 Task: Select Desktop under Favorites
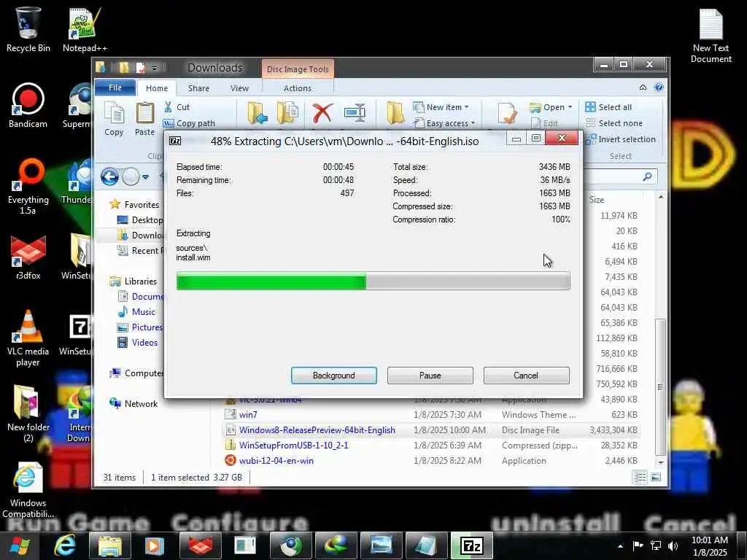[x=140, y=220]
